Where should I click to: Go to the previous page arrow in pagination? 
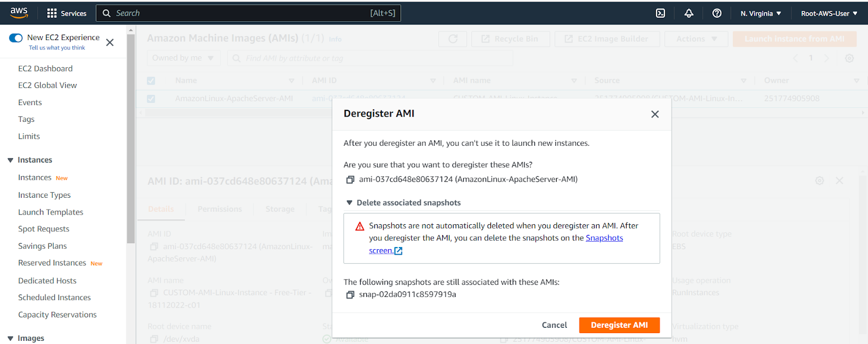(795, 58)
